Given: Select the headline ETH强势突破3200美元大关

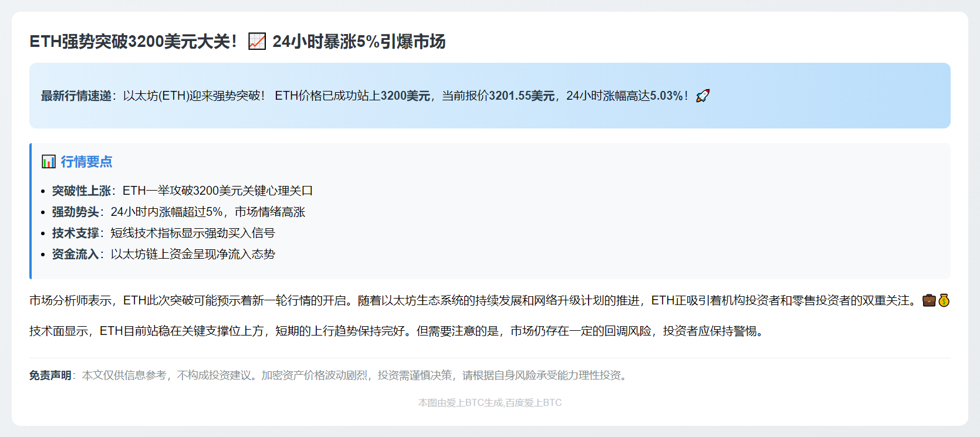Looking at the screenshot, I should (x=133, y=42).
